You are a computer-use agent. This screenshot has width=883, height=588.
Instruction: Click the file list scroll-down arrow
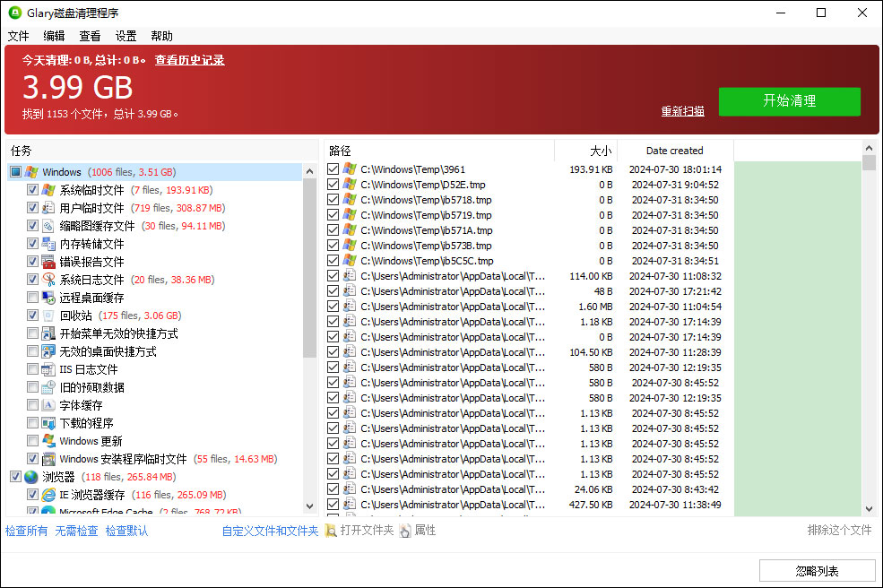pos(869,508)
